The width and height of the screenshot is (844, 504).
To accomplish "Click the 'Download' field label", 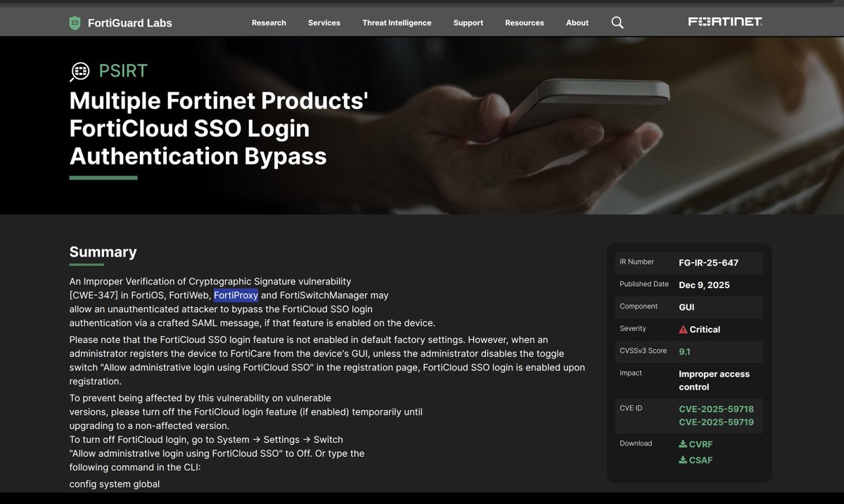I will (x=636, y=443).
